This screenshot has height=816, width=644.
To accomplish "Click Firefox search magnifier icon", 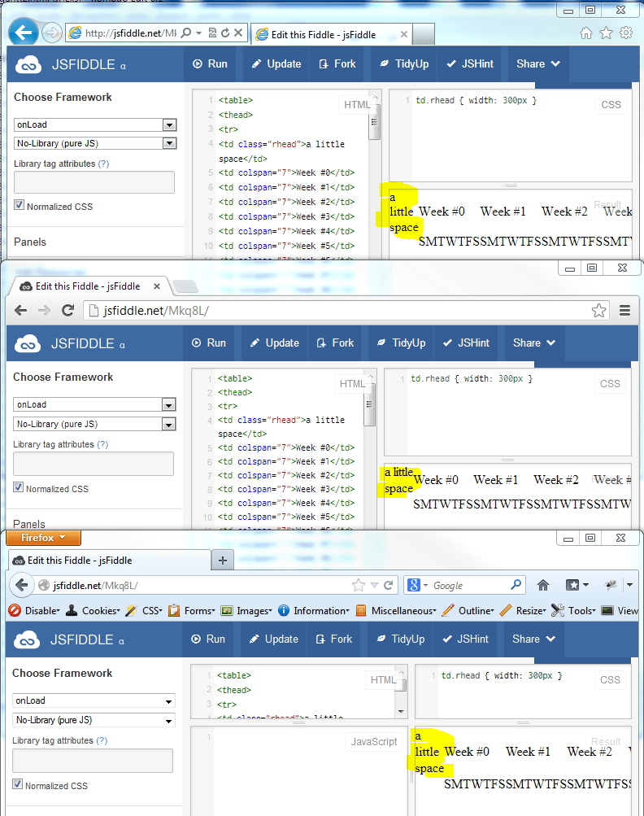I will point(516,585).
